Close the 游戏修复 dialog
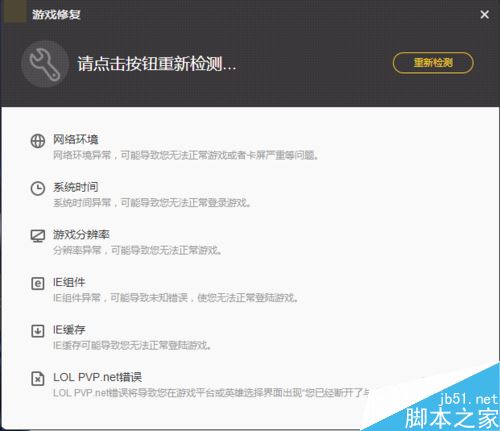 484,14
